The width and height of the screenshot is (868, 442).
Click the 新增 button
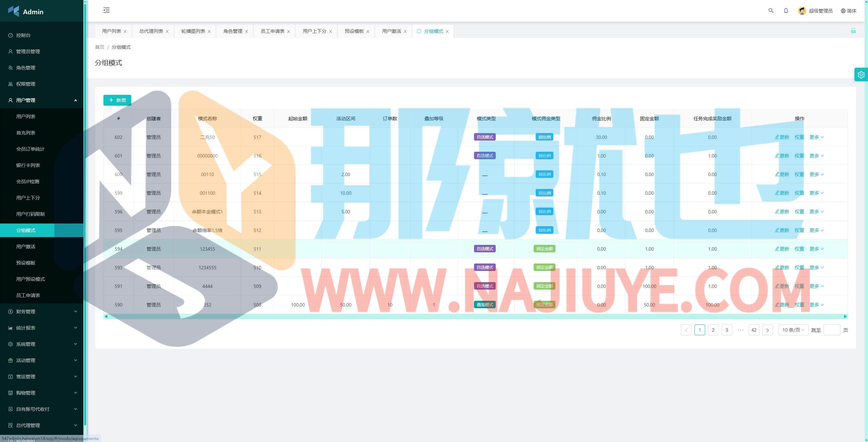click(117, 100)
